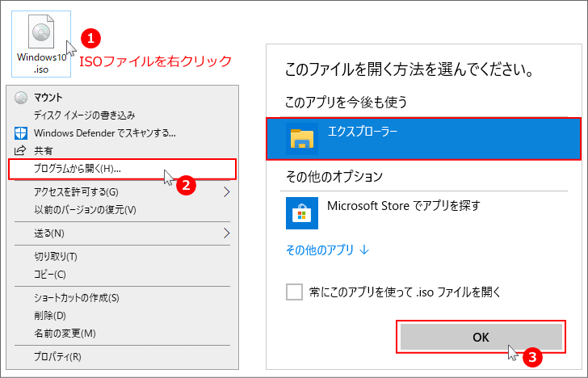Expand その他のアプリ link
The width and height of the screenshot is (588, 378).
327,250
